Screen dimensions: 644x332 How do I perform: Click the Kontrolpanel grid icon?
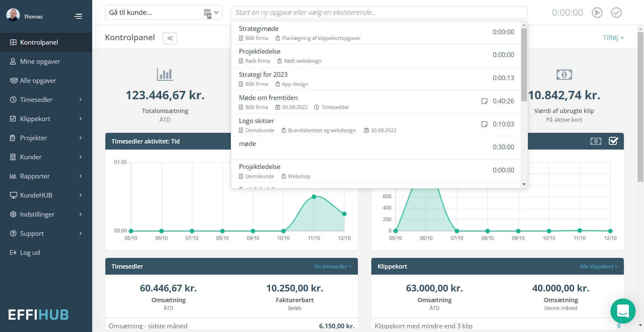click(x=13, y=42)
